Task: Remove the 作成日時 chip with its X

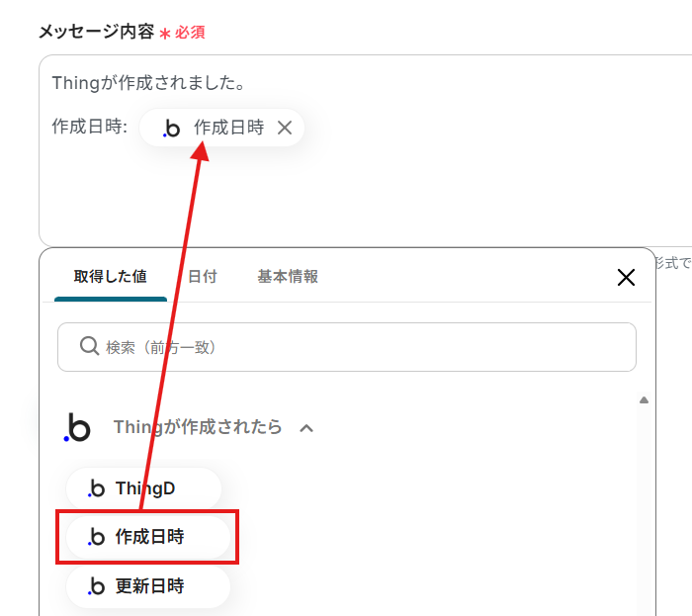Action: click(x=285, y=128)
